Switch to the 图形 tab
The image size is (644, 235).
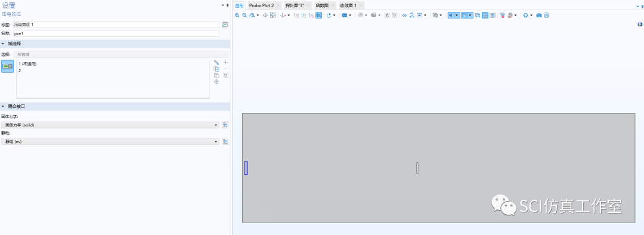coord(239,5)
